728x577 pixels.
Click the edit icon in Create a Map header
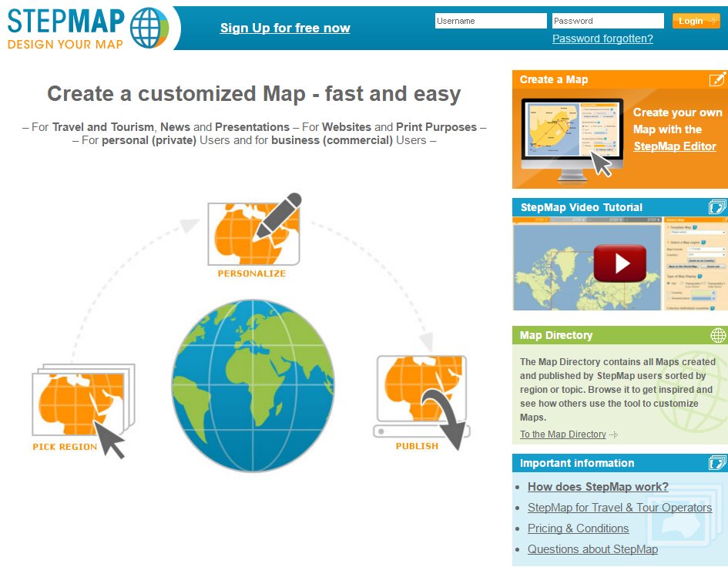(x=717, y=79)
